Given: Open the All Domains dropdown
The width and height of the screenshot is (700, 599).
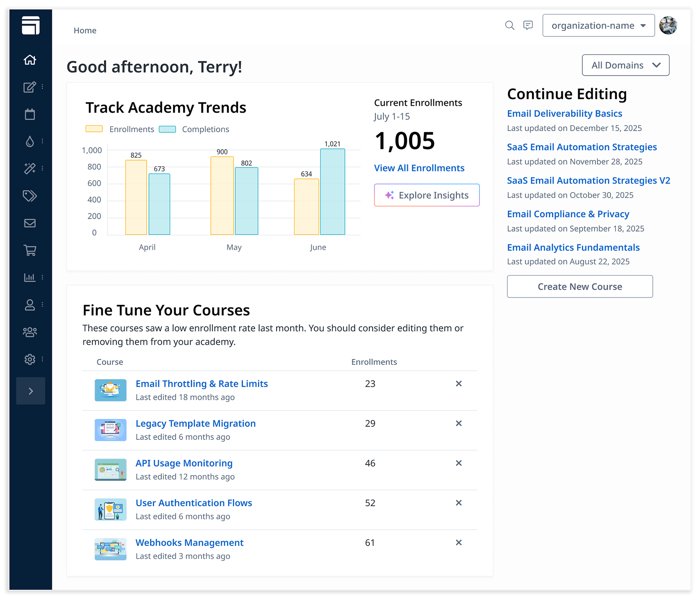Looking at the screenshot, I should pos(625,65).
